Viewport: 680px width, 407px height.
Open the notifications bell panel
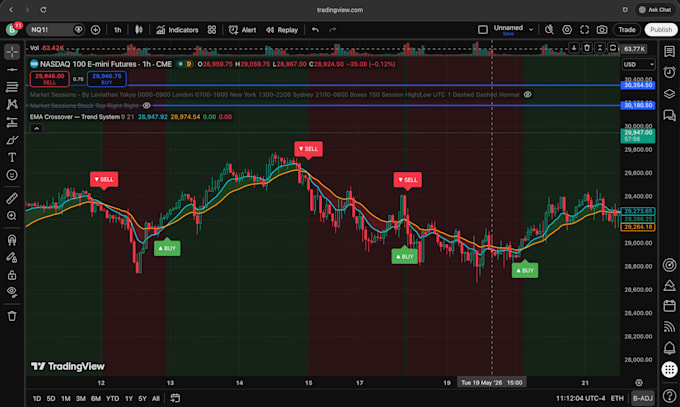tap(669, 348)
